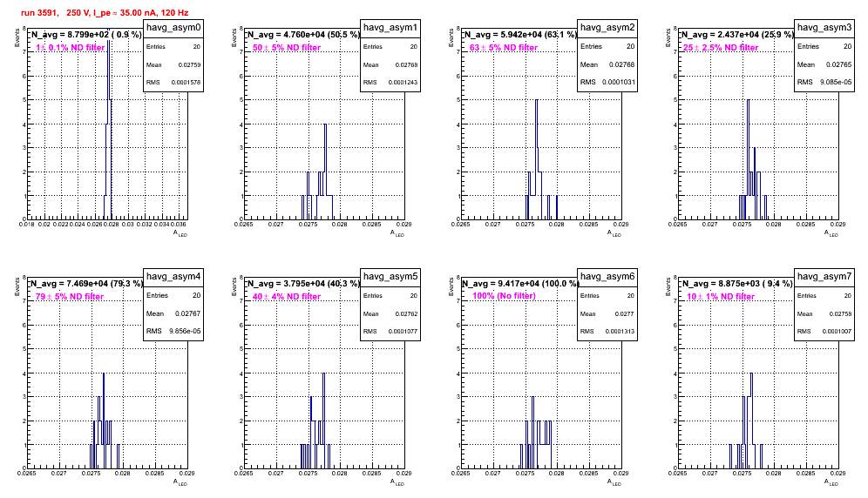868x498 pixels.
Task: Click the N_avg = 5.942e+04 label
Action: (x=520, y=34)
